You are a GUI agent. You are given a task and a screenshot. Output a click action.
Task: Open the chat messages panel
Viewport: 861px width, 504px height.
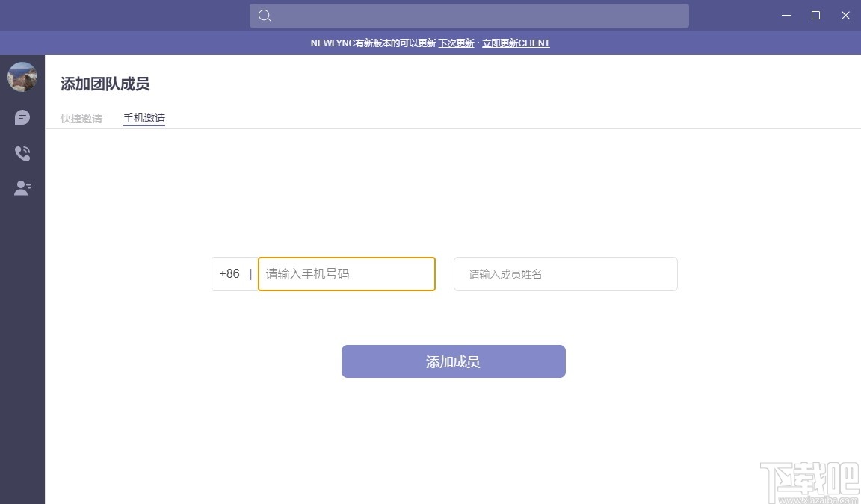coord(22,117)
